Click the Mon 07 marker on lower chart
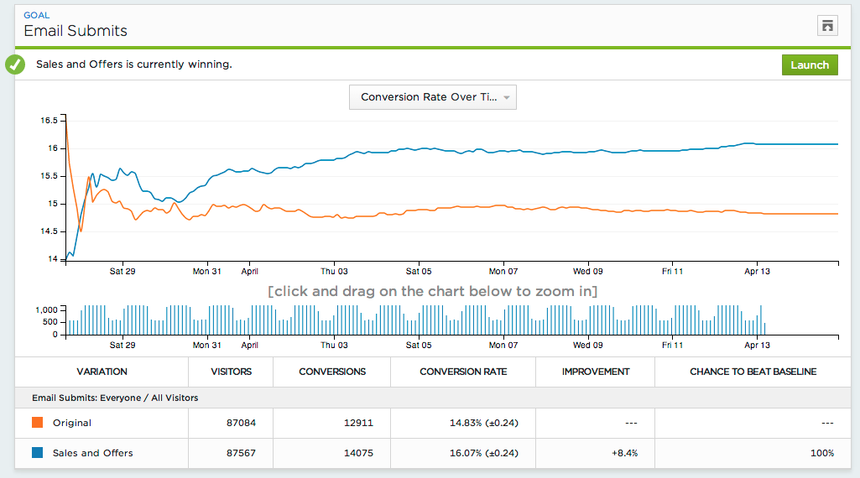The height and width of the screenshot is (478, 860). coord(503,345)
